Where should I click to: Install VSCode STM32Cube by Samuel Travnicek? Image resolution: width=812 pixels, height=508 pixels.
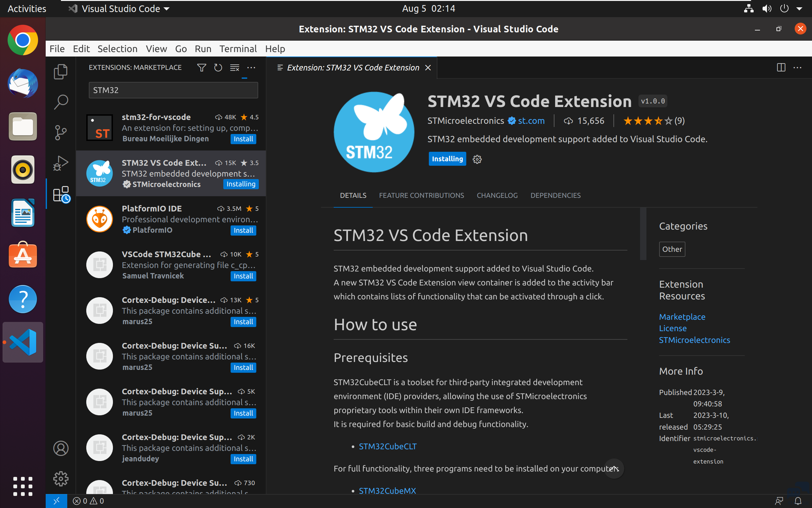pyautogui.click(x=243, y=276)
